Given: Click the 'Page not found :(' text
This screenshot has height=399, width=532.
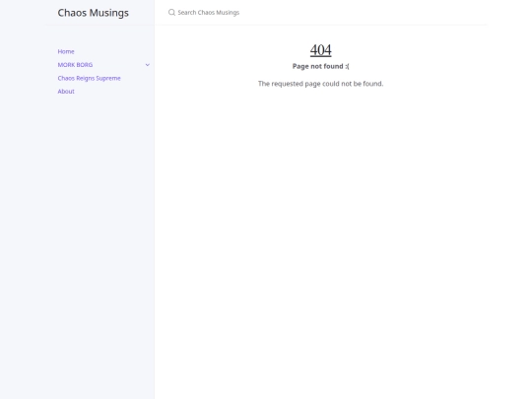Looking at the screenshot, I should pyautogui.click(x=320, y=67).
